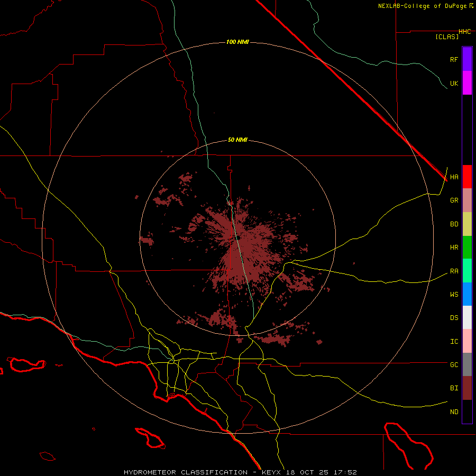This screenshot has height=476, width=476.
Task: Click the RF purple legend swatch
Action: pyautogui.click(x=467, y=59)
